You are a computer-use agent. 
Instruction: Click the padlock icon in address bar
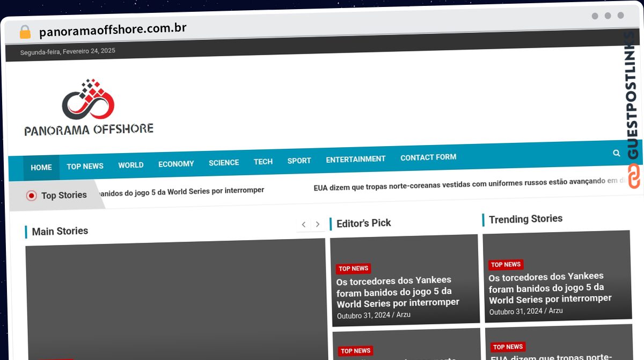[x=25, y=32]
